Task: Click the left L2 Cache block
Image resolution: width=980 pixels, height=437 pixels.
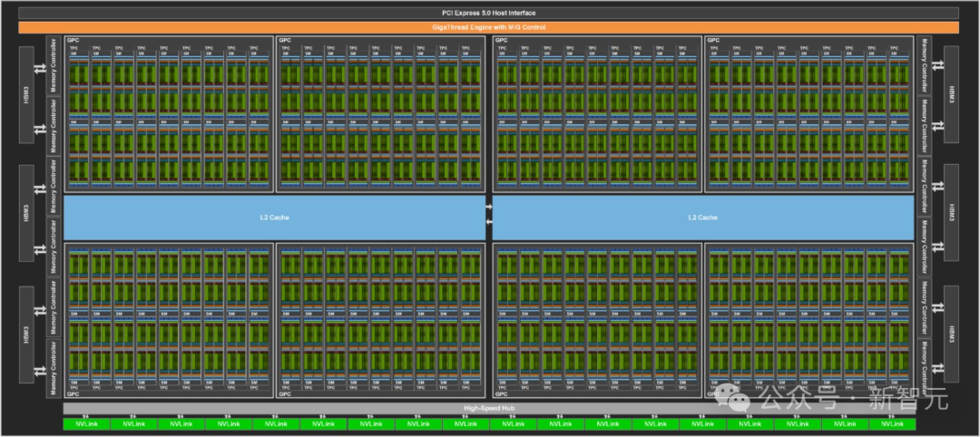Action: (274, 218)
